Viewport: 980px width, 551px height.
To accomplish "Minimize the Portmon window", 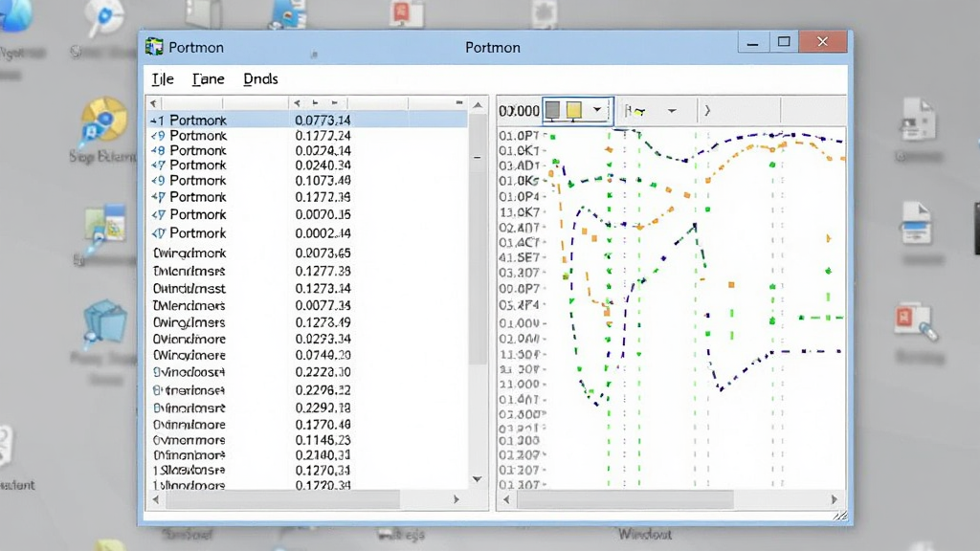I will click(752, 42).
